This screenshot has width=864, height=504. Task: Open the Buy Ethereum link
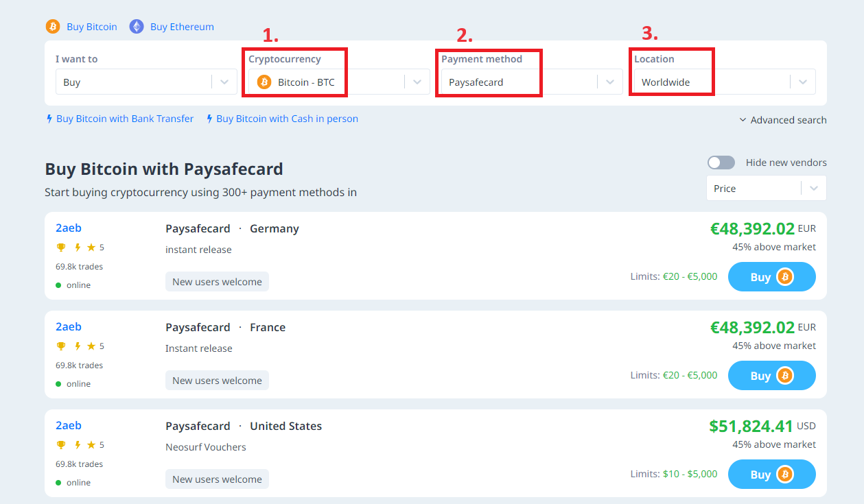182,27
